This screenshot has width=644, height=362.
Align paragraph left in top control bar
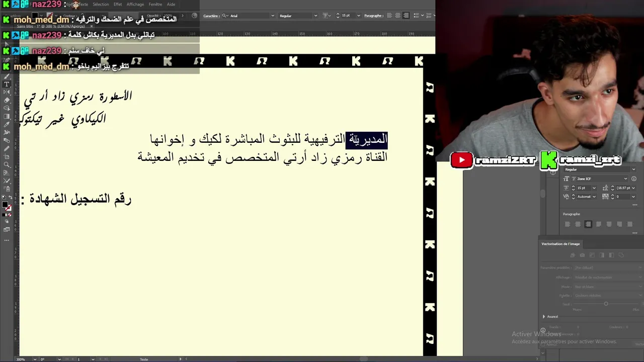(389, 16)
